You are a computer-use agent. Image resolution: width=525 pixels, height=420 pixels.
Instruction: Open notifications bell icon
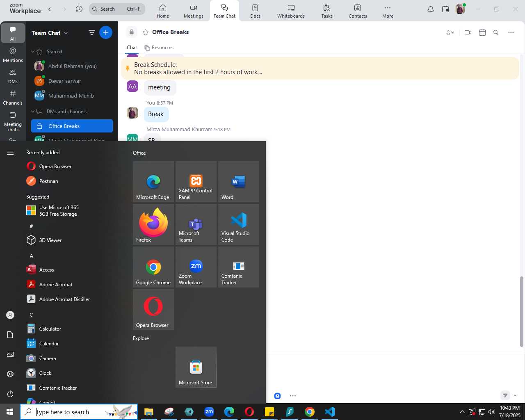pos(431,9)
